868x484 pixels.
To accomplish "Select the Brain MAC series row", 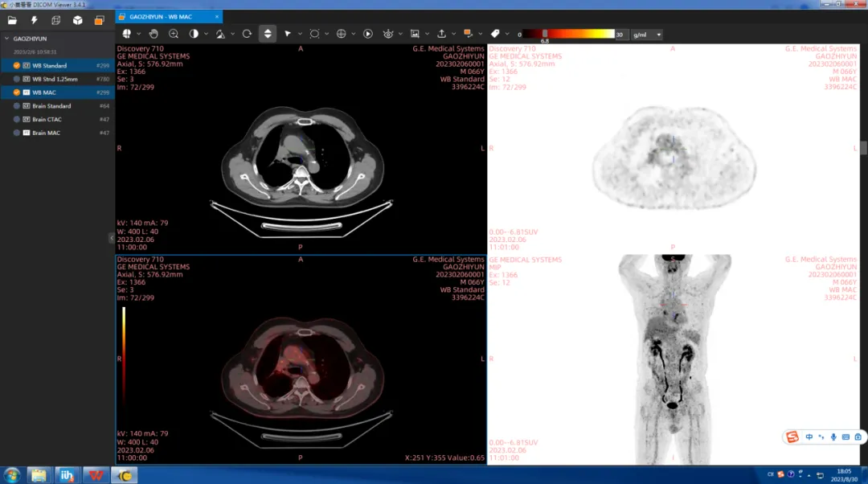I will [x=58, y=133].
